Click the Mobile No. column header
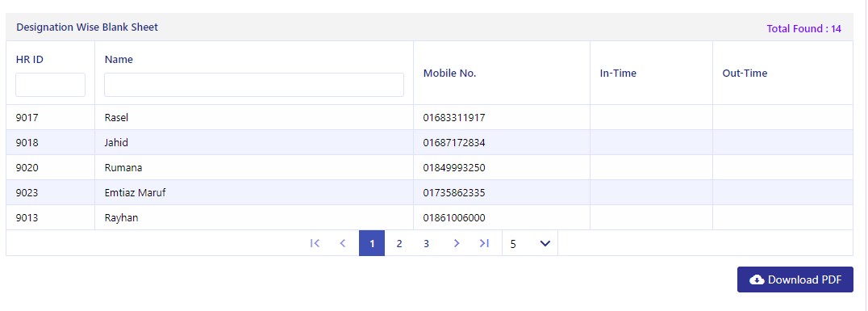Screen dimensions: 868x311 tap(449, 74)
